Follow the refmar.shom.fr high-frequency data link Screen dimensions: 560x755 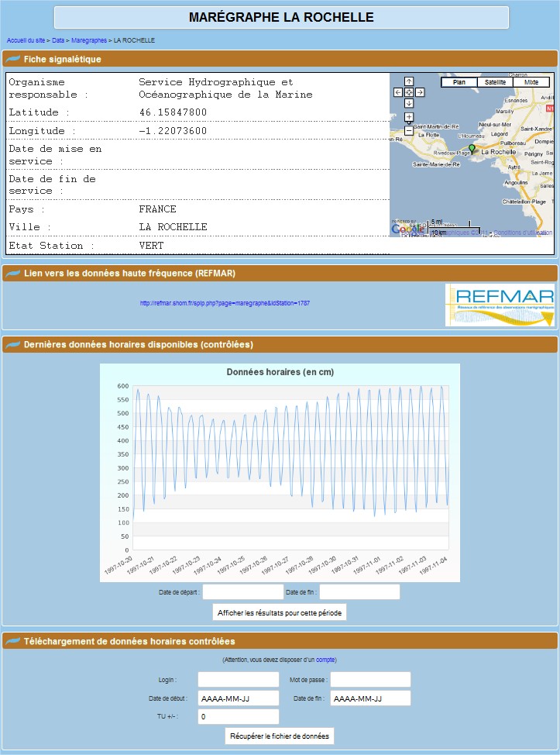(225, 303)
